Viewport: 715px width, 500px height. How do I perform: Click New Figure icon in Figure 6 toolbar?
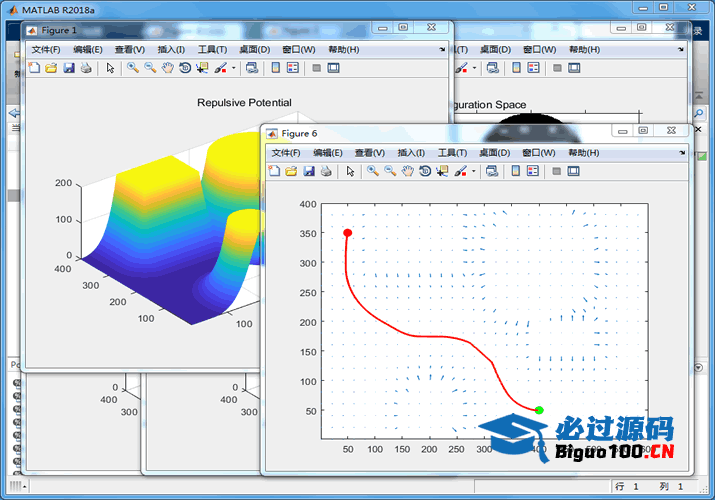coord(274,171)
